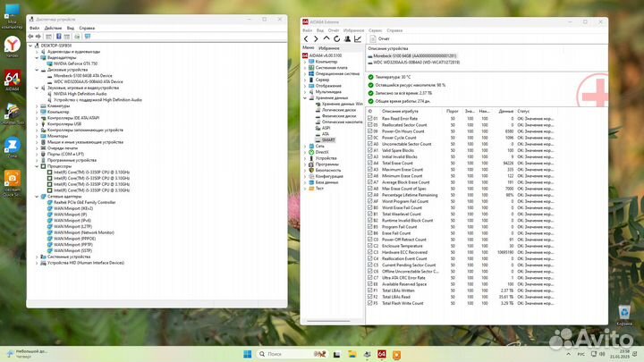This screenshot has height=362, width=644.
Task: Toggle checkbox for Power-On Hours Count
Action: tap(369, 130)
